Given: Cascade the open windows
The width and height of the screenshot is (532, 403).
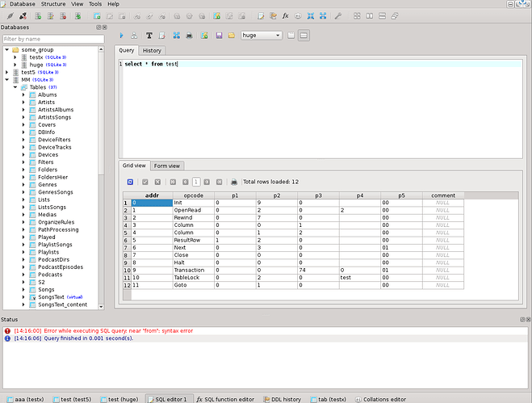Looking at the screenshot, I should (x=395, y=16).
